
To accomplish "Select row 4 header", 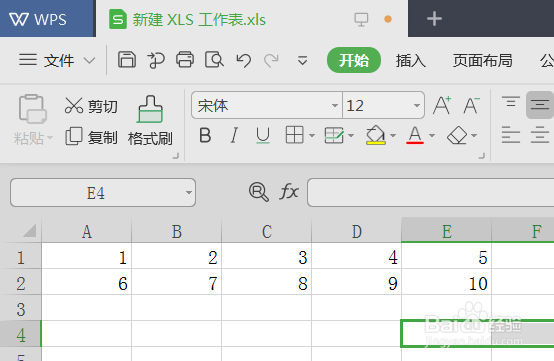I will click(x=20, y=335).
